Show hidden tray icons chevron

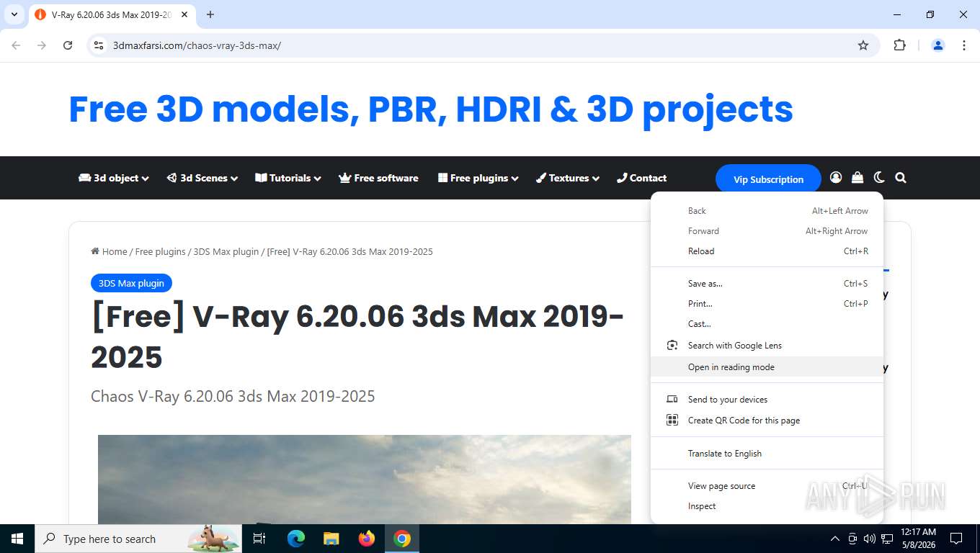(x=835, y=539)
